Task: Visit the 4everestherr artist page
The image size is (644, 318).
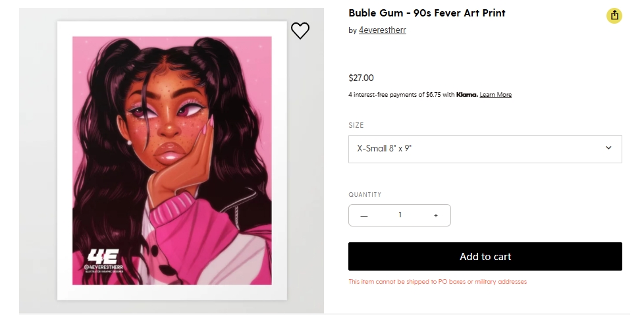Action: [382, 30]
